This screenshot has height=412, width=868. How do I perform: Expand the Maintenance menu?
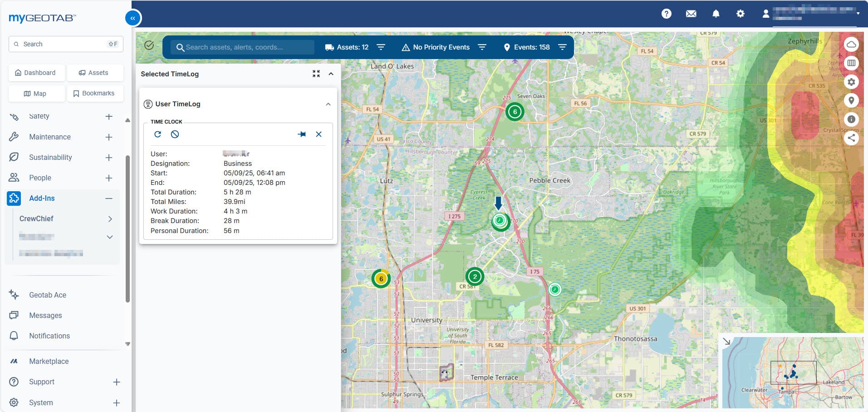coord(109,137)
